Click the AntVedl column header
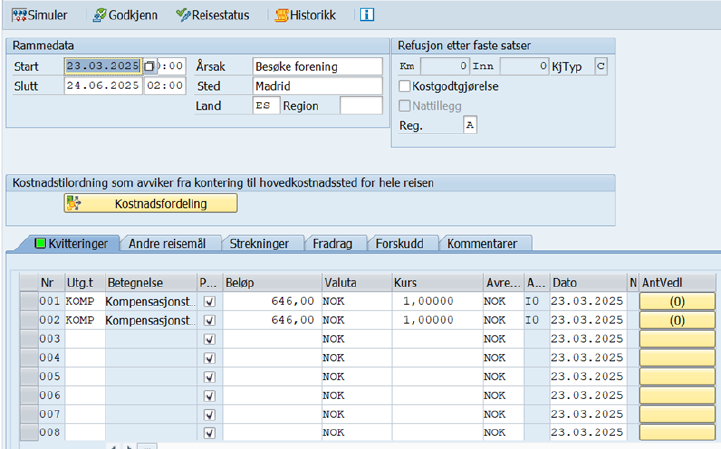The width and height of the screenshot is (721, 449). pos(677,282)
